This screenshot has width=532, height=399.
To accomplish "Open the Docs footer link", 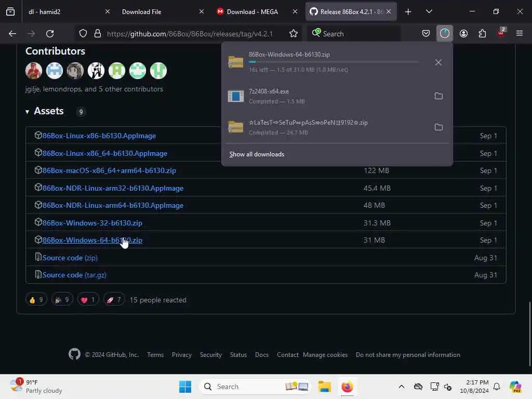I will (x=262, y=355).
